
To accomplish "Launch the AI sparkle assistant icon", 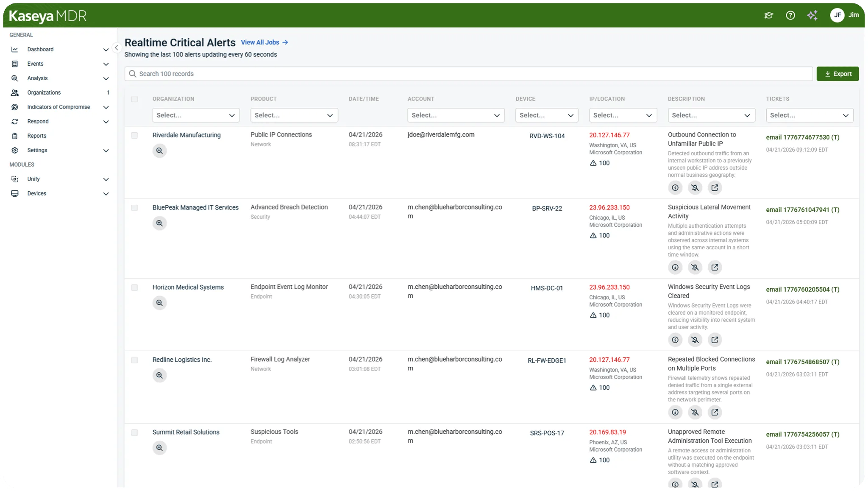I will (812, 16).
